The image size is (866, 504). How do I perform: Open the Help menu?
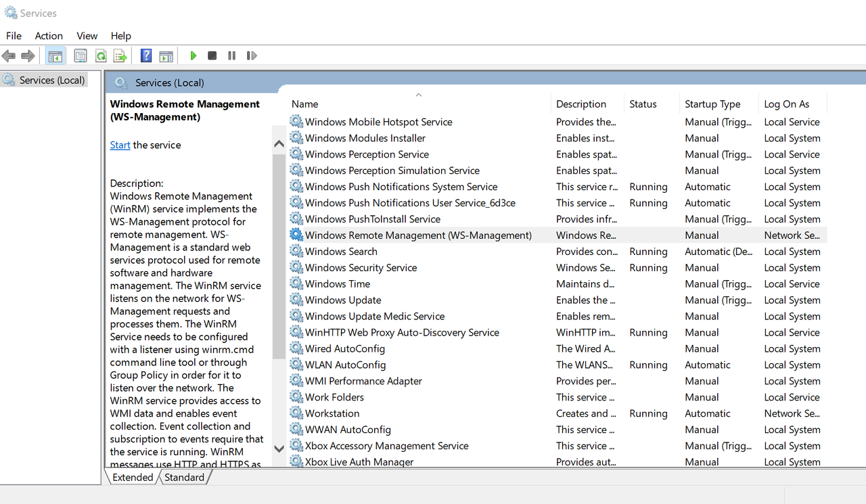coord(121,36)
